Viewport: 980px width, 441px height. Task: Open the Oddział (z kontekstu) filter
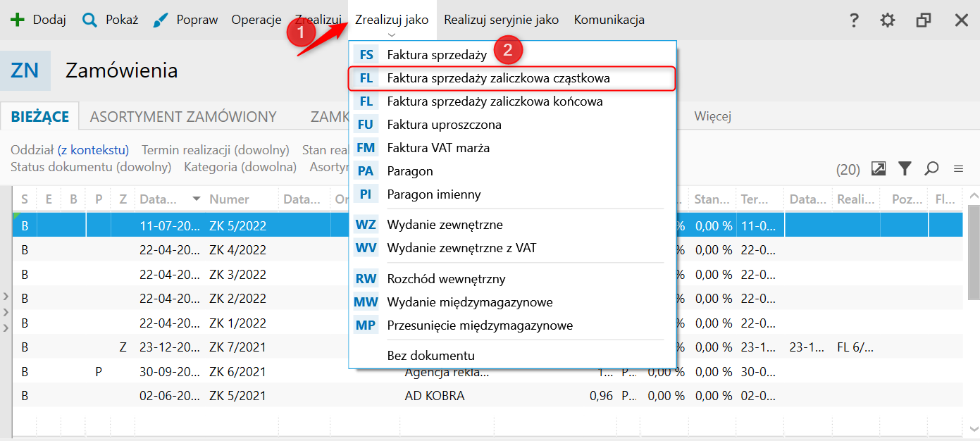70,149
